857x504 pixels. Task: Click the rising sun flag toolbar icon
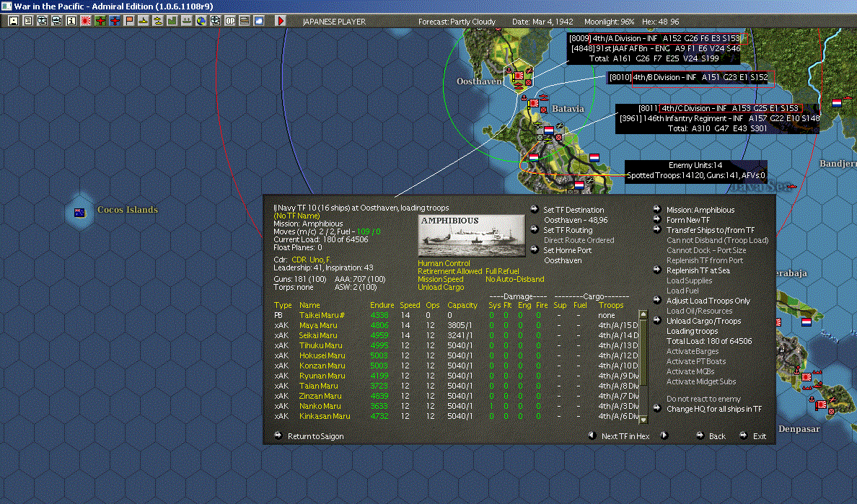(86, 21)
